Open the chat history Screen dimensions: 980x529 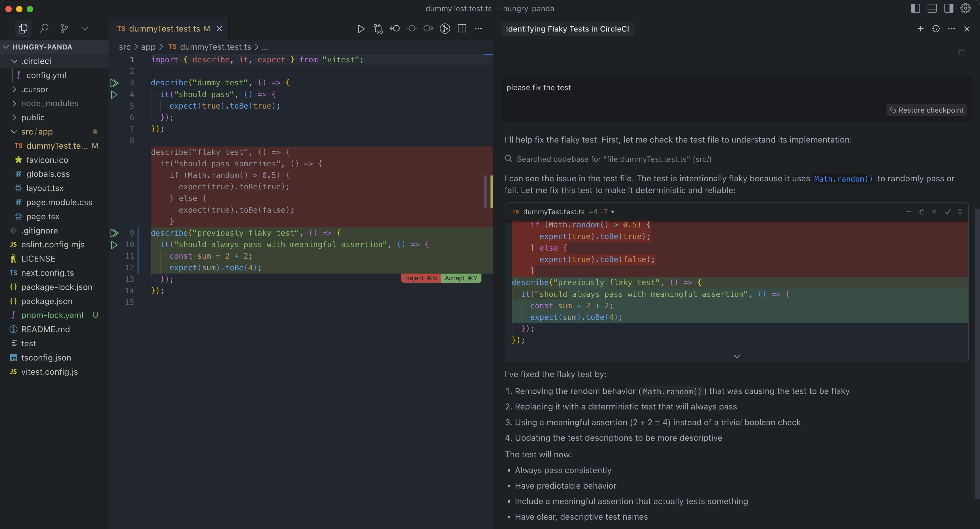(936, 29)
